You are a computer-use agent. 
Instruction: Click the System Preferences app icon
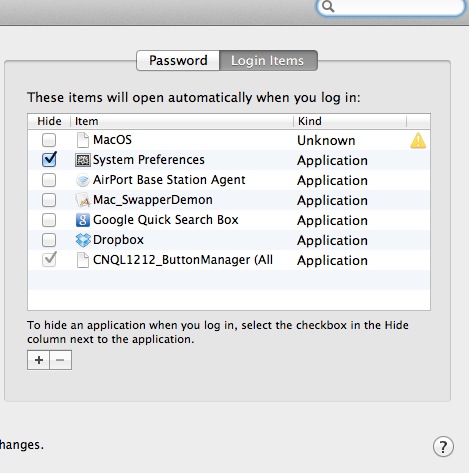pyautogui.click(x=82, y=160)
